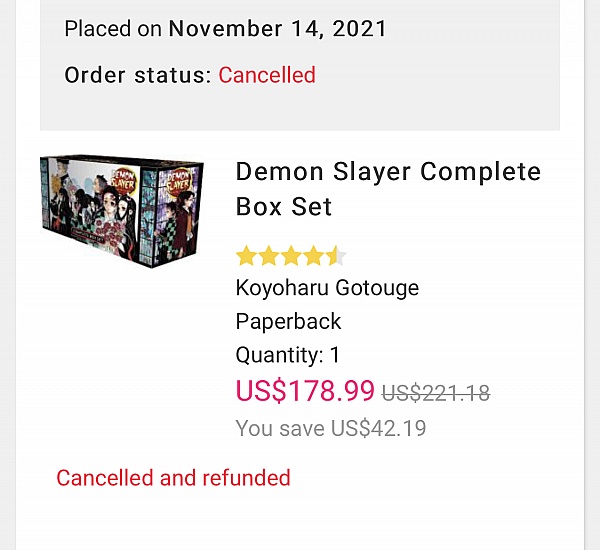Open author Koyoharu Gotouge's page

tap(327, 288)
